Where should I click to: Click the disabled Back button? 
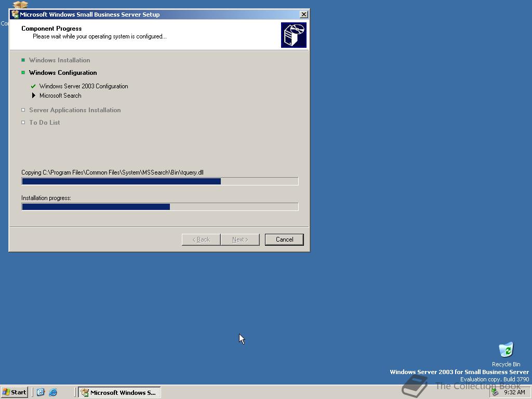tap(201, 240)
